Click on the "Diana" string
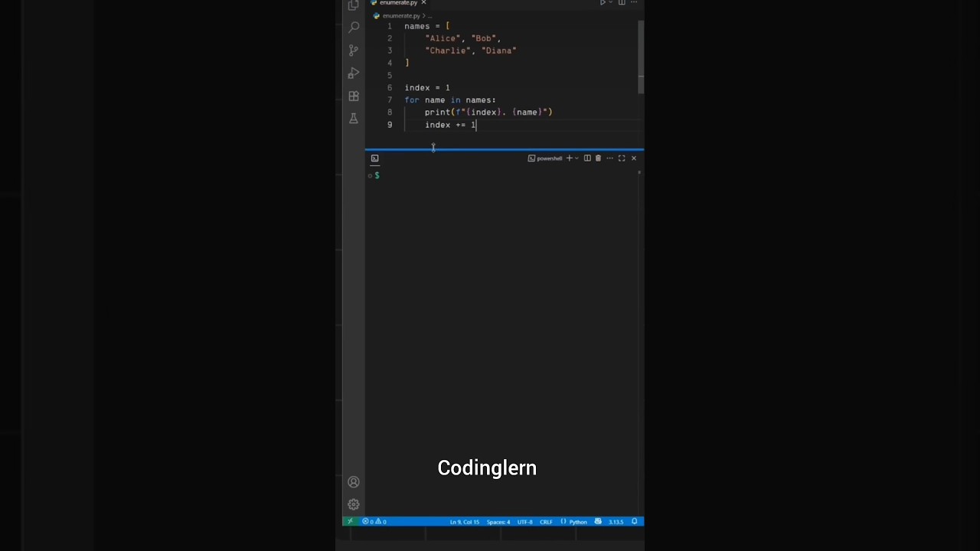The image size is (980, 551). click(499, 51)
